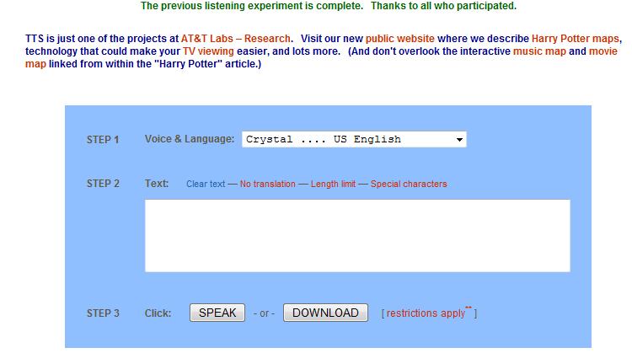Viewport: 632px width, 364px height.
Task: Click the STEP 1 label
Action: tap(103, 140)
